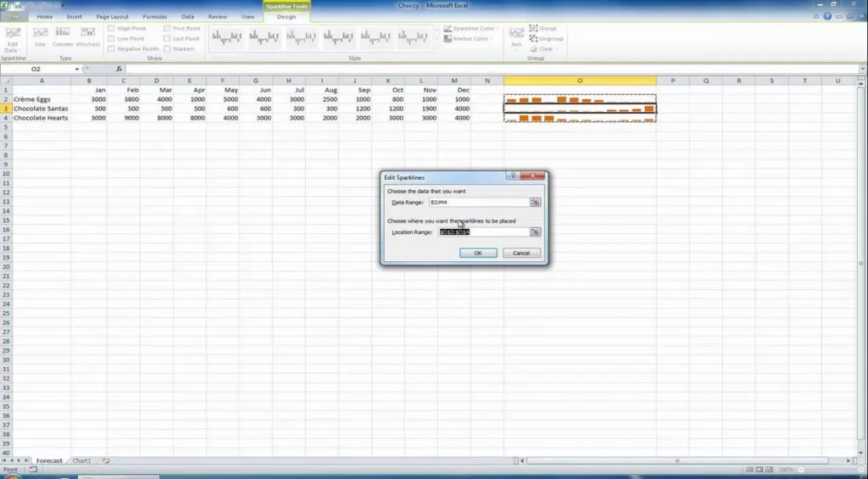This screenshot has width=868, height=479.
Task: Enable the Low Point checkbox
Action: click(111, 39)
